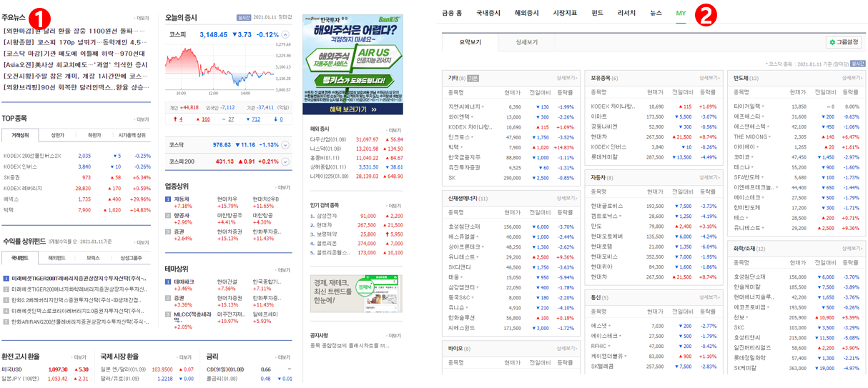Open the [Asia오전] news headline

[x=75, y=64]
